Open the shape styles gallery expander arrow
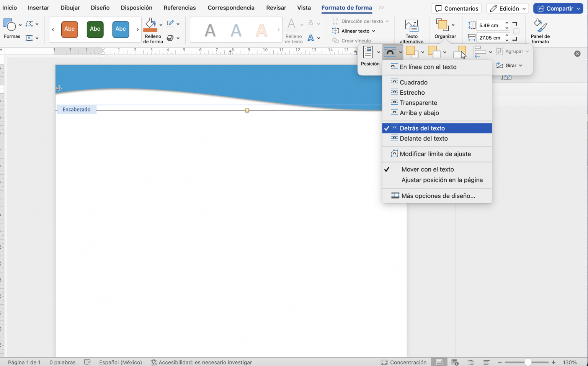The width and height of the screenshot is (588, 366). 138,29
